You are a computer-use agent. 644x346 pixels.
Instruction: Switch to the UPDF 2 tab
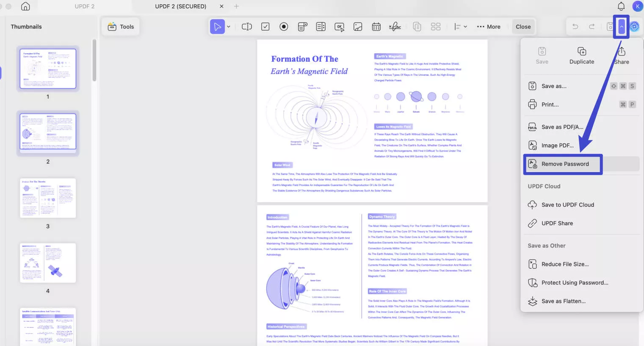(84, 6)
